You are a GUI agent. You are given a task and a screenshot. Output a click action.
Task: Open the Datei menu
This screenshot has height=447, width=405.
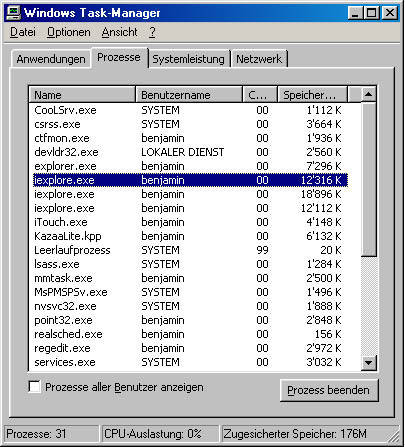click(23, 32)
